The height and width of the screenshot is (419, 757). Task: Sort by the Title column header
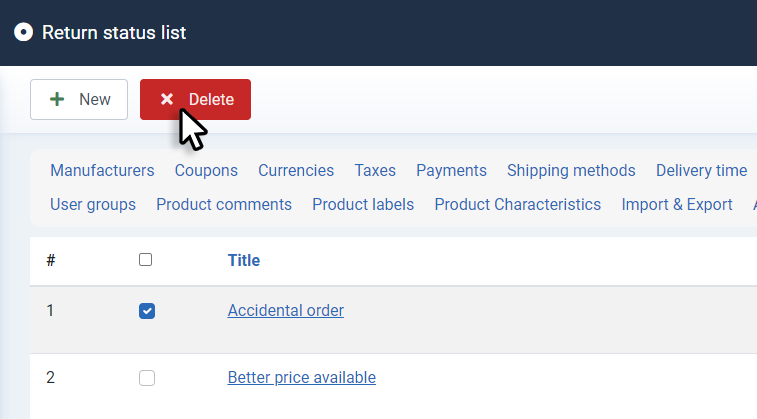(x=244, y=261)
